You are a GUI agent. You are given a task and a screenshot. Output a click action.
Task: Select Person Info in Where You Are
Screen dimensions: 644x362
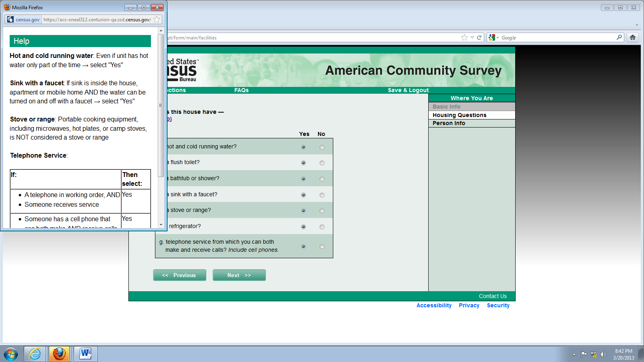point(449,123)
